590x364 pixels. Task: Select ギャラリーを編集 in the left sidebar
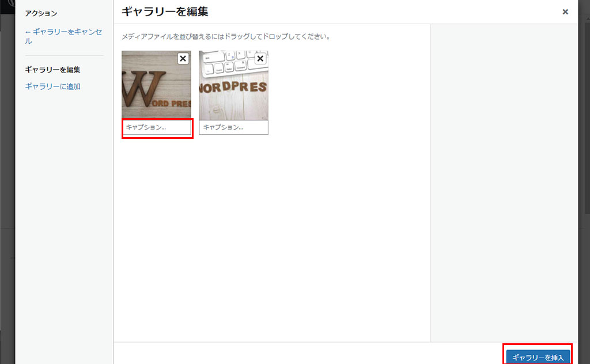[x=52, y=70]
